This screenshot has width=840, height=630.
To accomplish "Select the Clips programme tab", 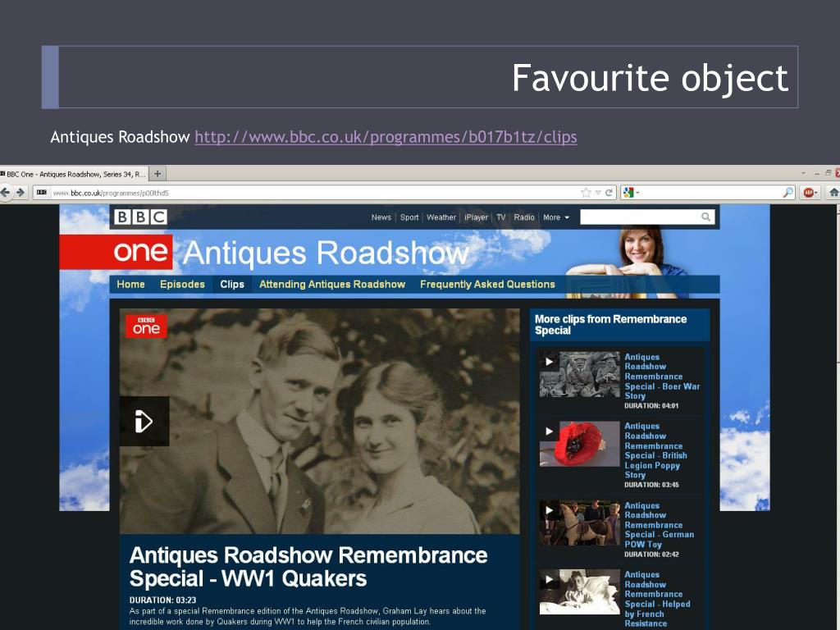I will [x=232, y=285].
